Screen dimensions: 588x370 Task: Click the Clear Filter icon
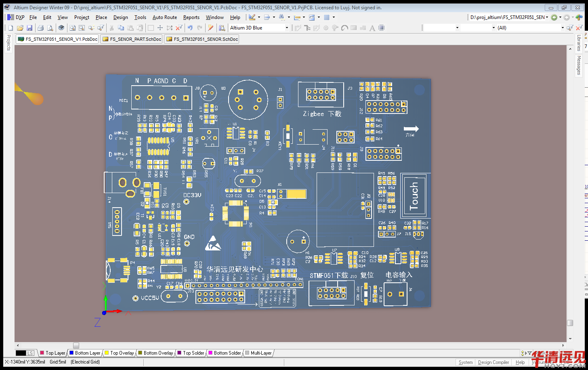(579, 28)
